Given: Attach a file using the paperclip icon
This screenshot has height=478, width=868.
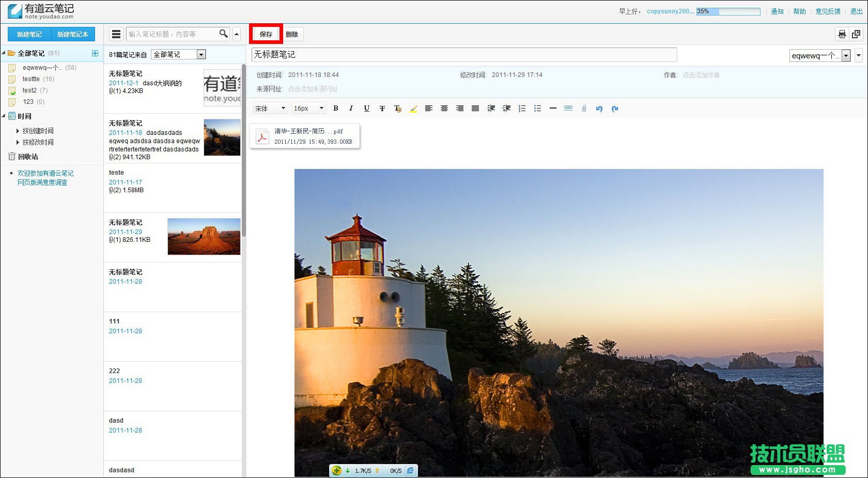Looking at the screenshot, I should coord(584,109).
